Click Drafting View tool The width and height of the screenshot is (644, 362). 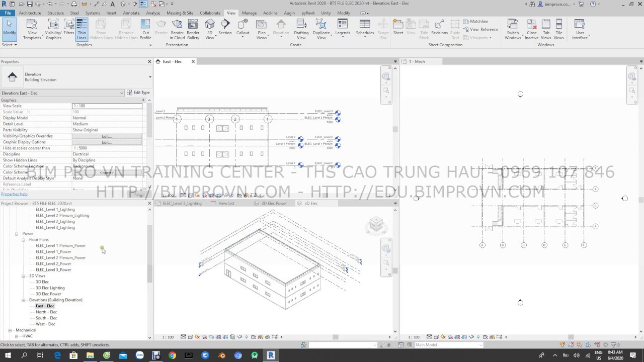(301, 29)
